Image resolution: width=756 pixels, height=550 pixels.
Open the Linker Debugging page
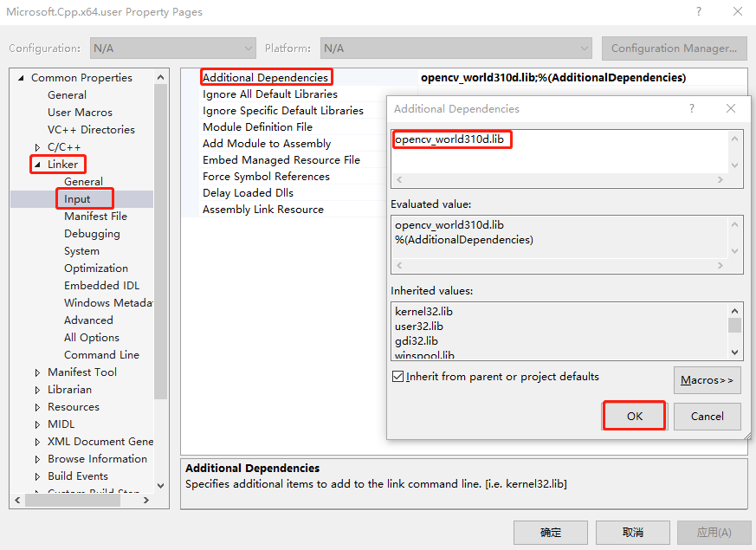(x=92, y=234)
